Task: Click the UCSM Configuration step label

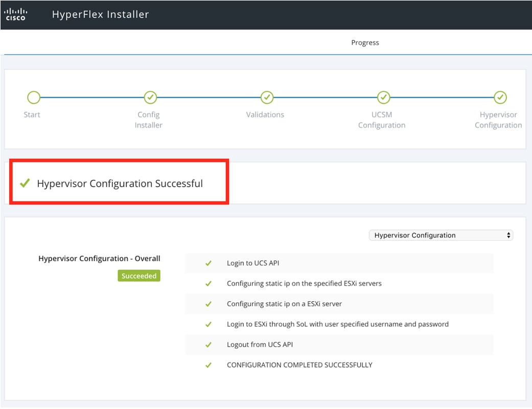Action: point(382,120)
